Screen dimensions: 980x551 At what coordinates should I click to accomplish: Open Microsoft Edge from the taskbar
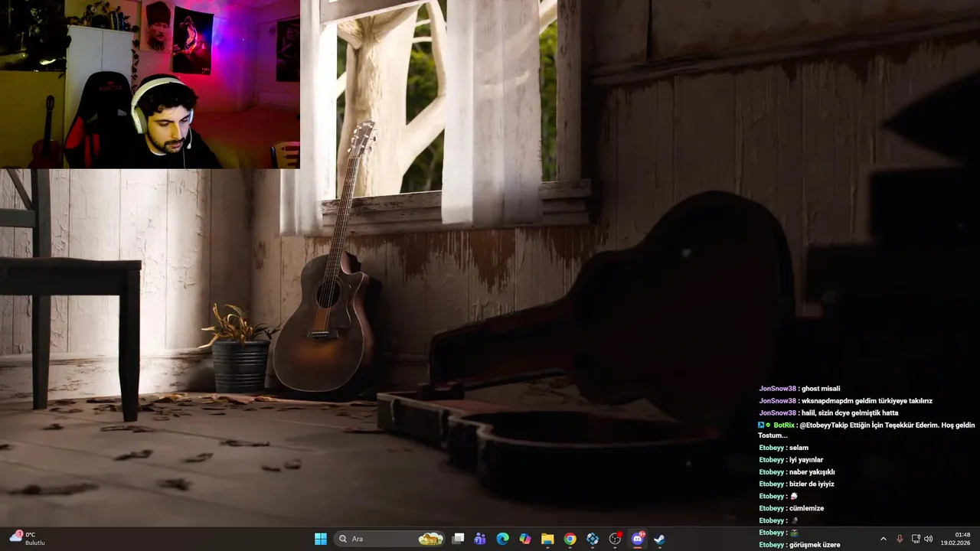point(502,539)
